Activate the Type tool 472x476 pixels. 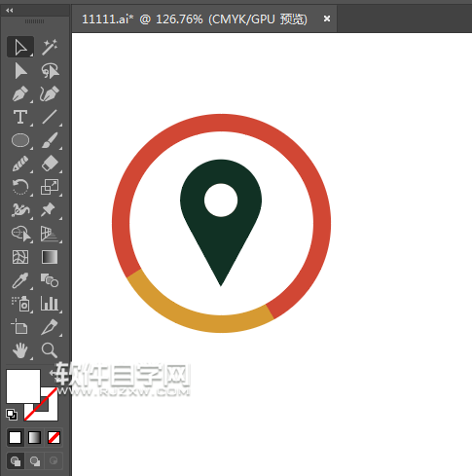20,117
